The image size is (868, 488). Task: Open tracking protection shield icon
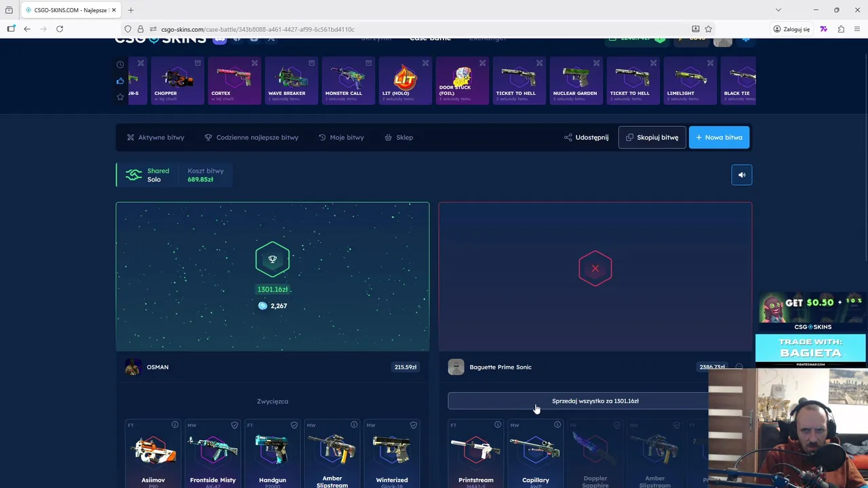pyautogui.click(x=127, y=29)
